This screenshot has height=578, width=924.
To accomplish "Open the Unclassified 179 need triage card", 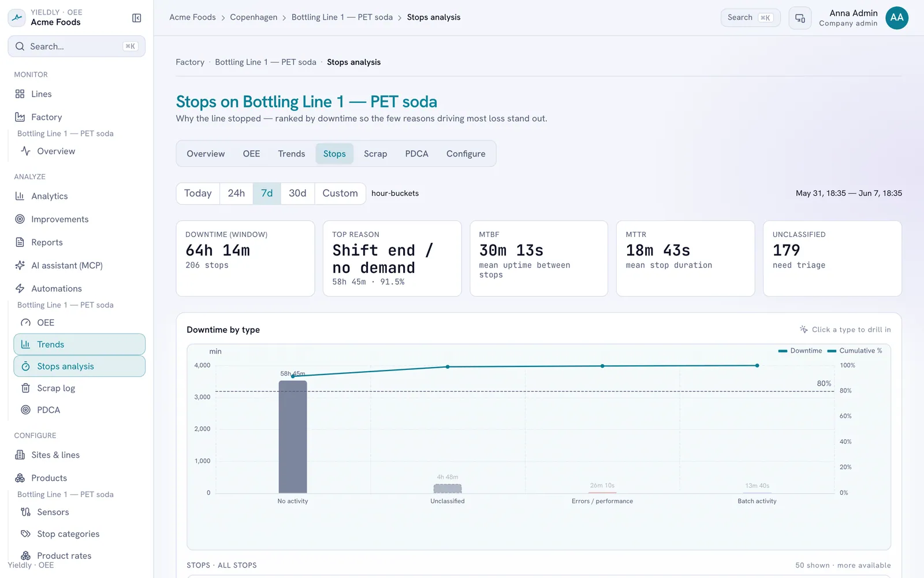I will pos(832,258).
